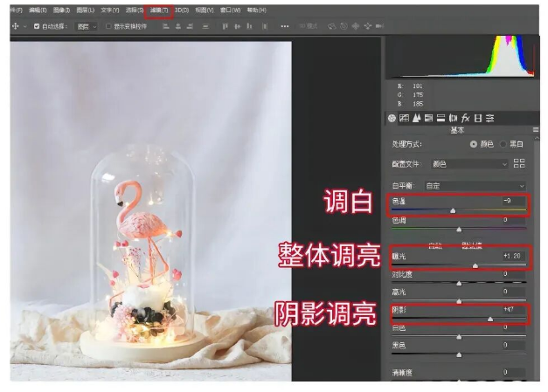Click the 3D orbit camera icon

pos(331,26)
